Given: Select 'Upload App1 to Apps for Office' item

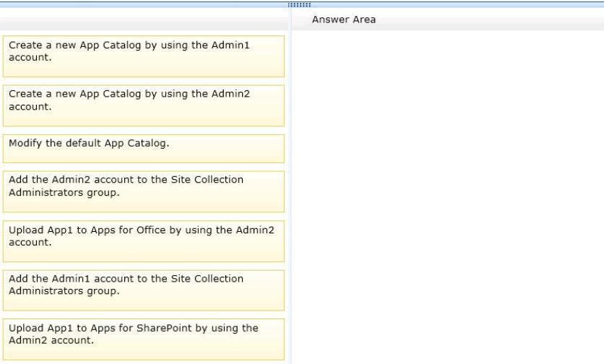Looking at the screenshot, I should click(x=143, y=241).
